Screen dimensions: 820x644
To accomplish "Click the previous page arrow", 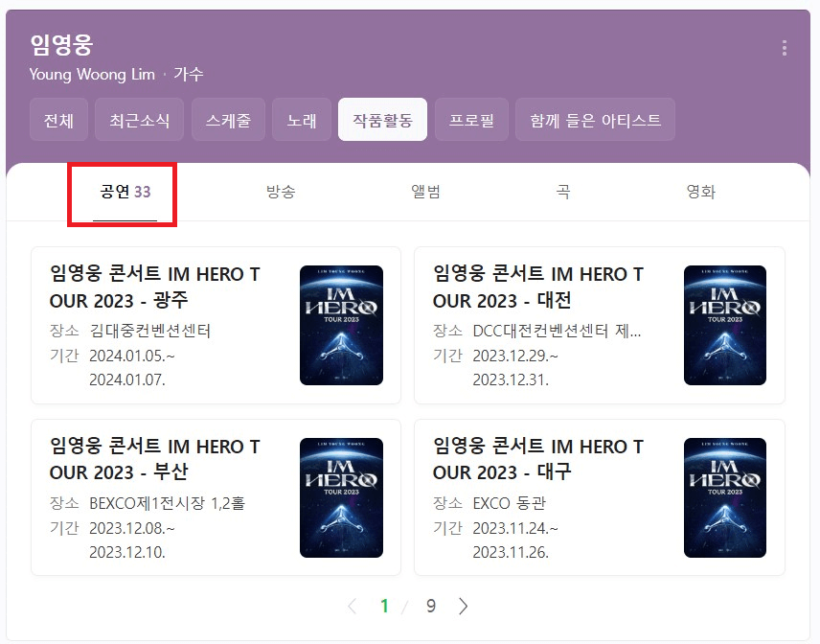I will tap(353, 607).
